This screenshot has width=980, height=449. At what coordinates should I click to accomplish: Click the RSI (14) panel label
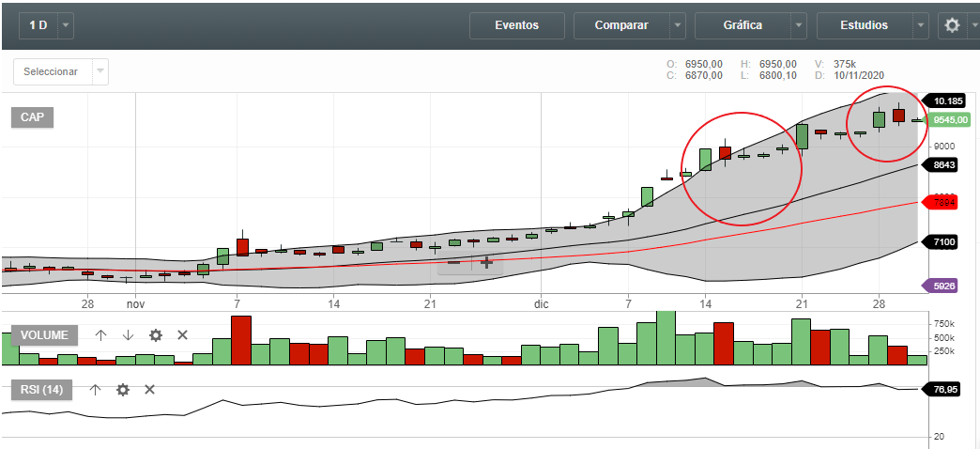tap(41, 390)
